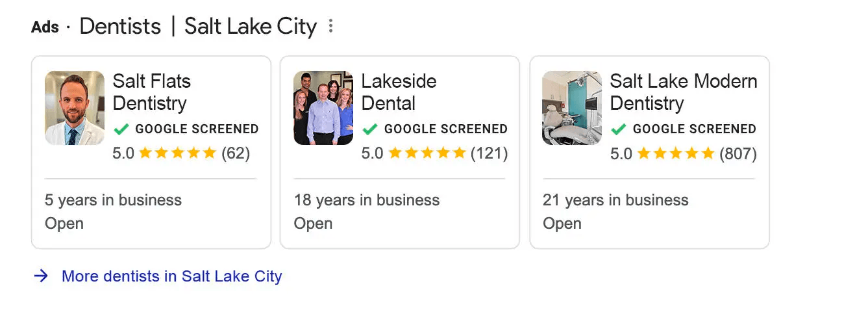Click green checkmark for Lakeside Dental

pos(369,129)
